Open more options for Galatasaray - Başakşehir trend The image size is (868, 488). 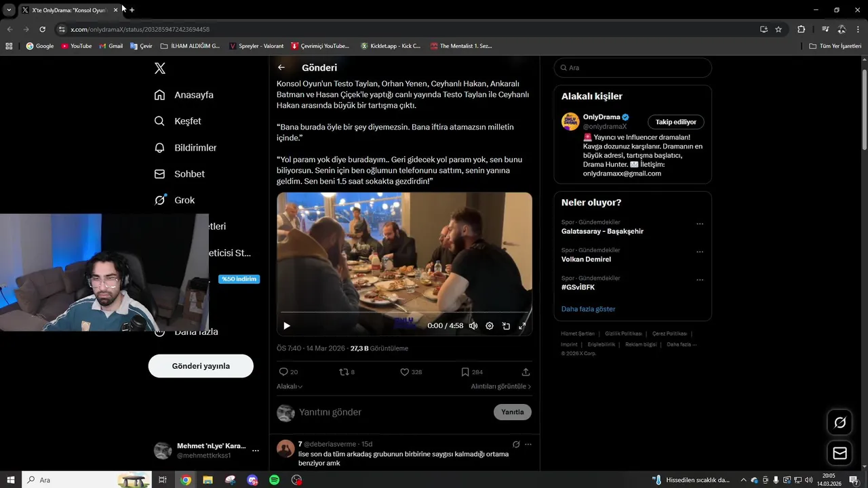[x=700, y=224]
